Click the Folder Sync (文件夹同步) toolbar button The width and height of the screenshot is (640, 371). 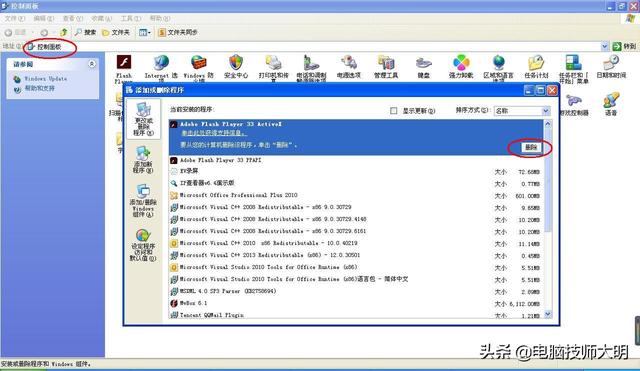tap(178, 32)
